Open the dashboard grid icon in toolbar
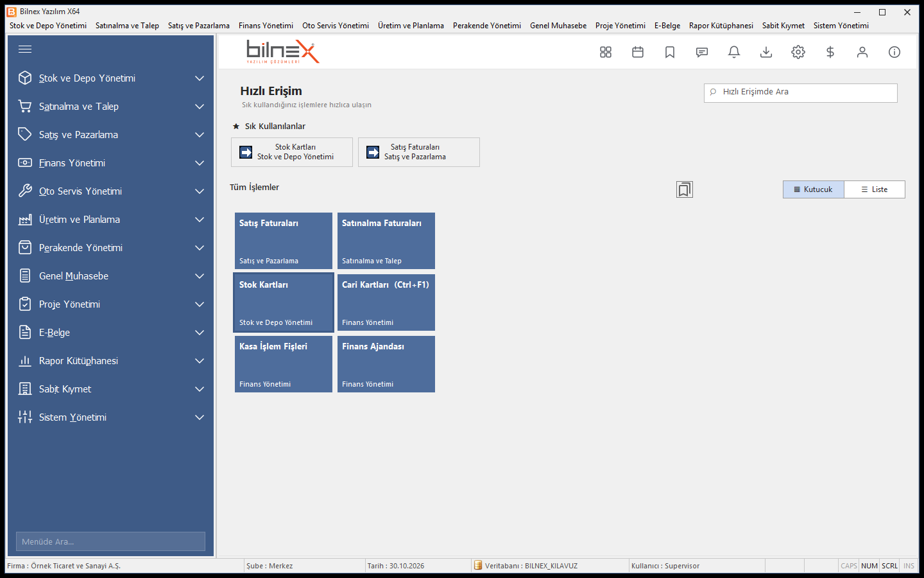Image resolution: width=924 pixels, height=578 pixels. tap(606, 52)
